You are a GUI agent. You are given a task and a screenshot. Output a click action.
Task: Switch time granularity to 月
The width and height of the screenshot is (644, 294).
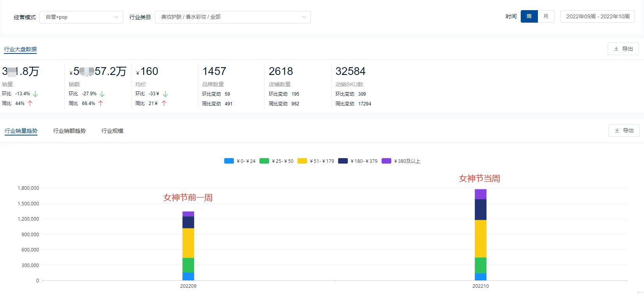click(x=546, y=16)
